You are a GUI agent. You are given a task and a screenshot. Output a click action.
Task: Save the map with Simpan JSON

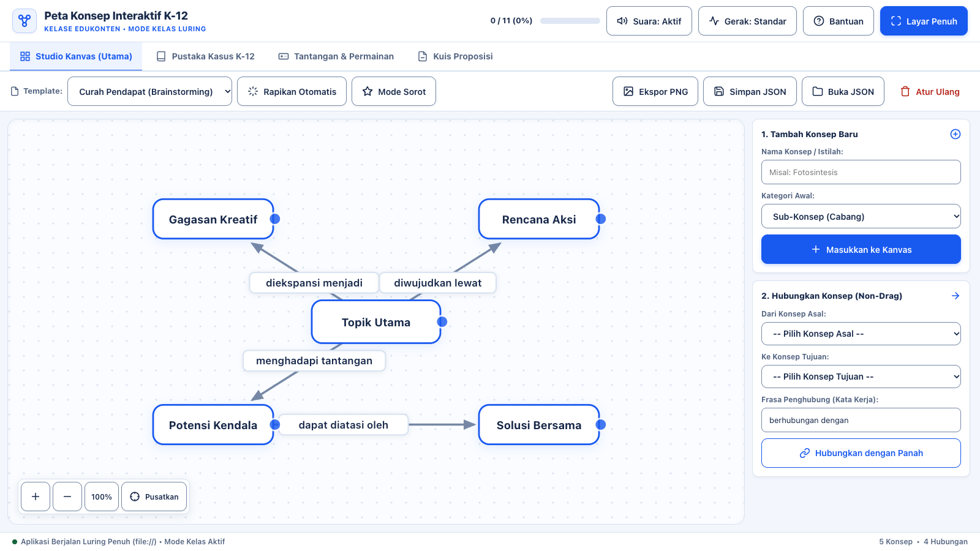tap(750, 91)
